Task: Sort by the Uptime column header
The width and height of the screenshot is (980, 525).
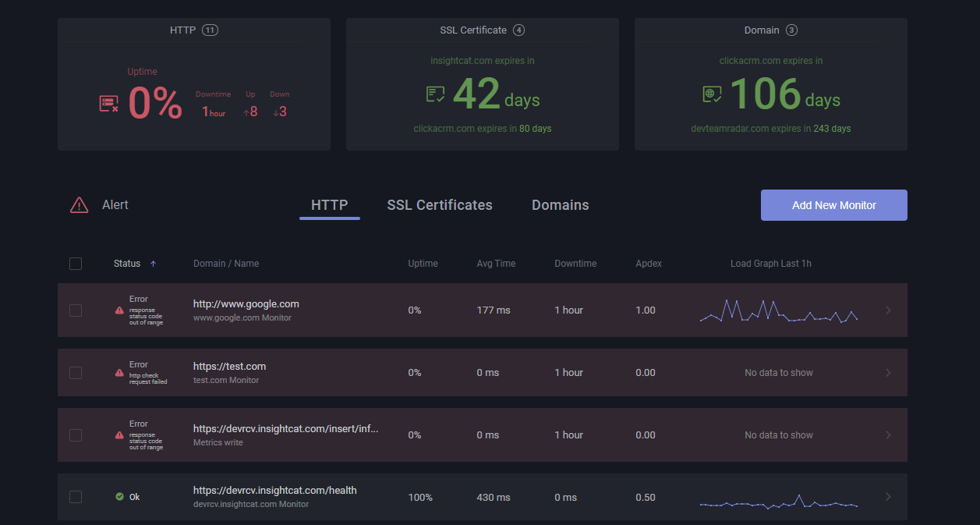Action: tap(423, 264)
